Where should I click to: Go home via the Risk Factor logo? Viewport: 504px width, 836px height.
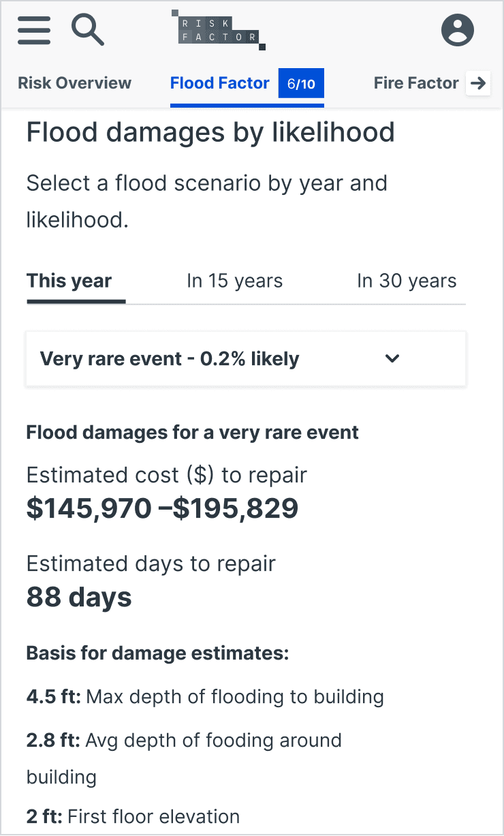(x=218, y=30)
